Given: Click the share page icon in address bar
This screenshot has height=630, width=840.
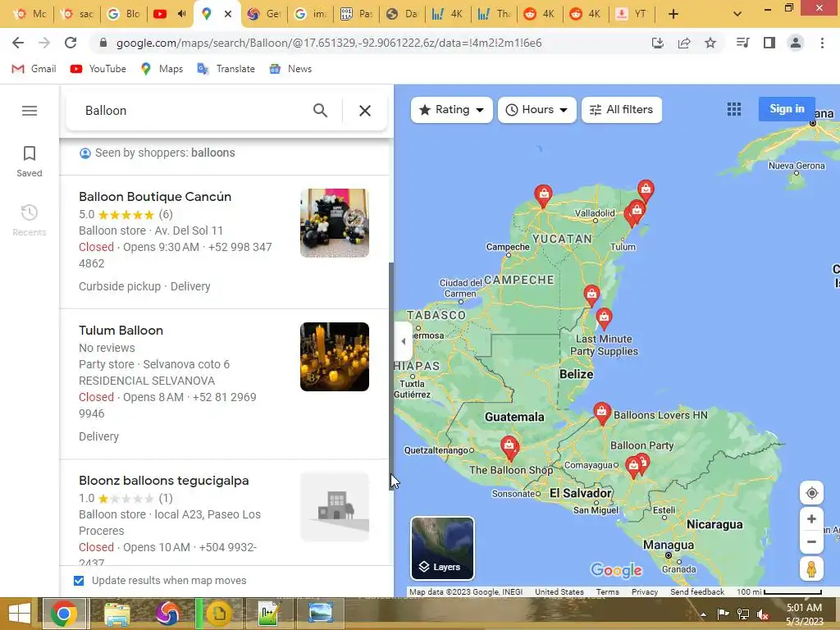Looking at the screenshot, I should pyautogui.click(x=684, y=43).
